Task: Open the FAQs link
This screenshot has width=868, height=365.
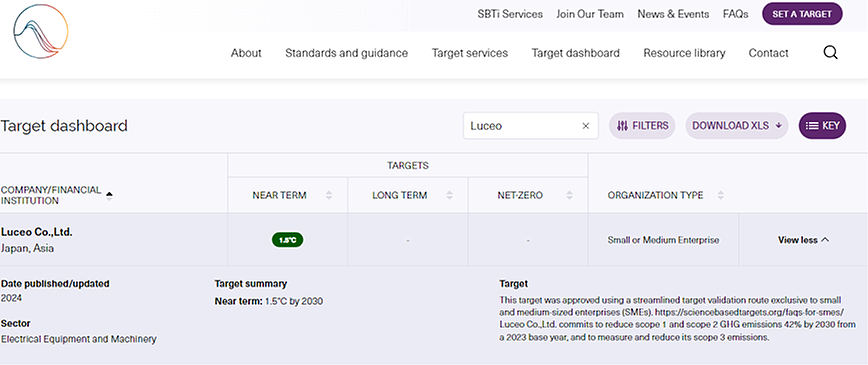Action: (x=736, y=14)
